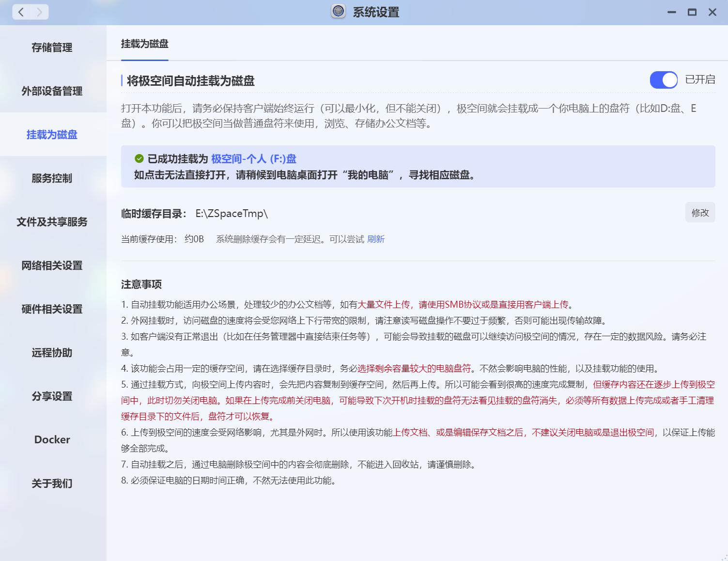Open 极空间-个人 (F:)盘 link
The width and height of the screenshot is (728, 561).
[x=254, y=158]
